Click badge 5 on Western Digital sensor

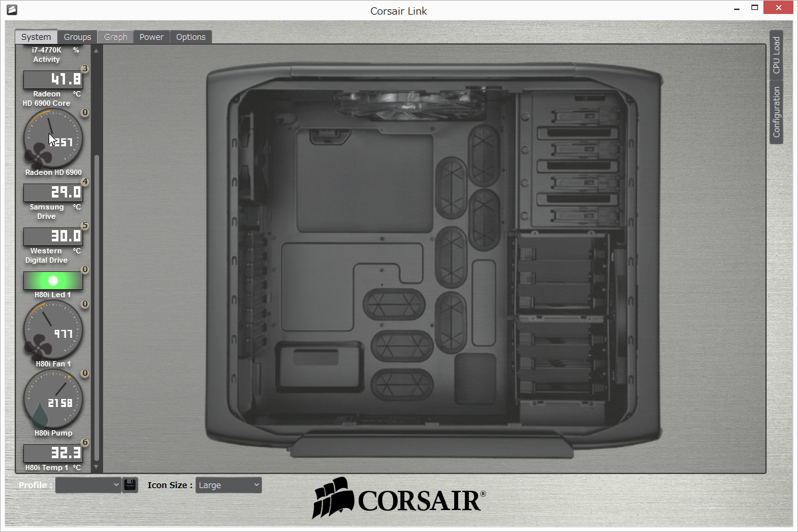click(x=84, y=225)
